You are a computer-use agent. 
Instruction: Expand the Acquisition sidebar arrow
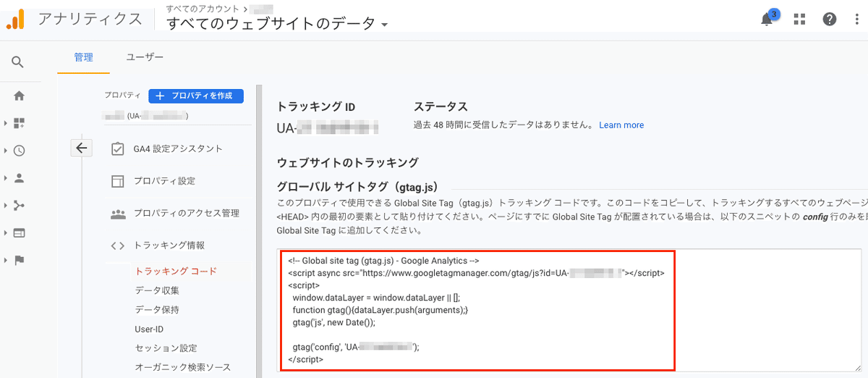click(6, 206)
